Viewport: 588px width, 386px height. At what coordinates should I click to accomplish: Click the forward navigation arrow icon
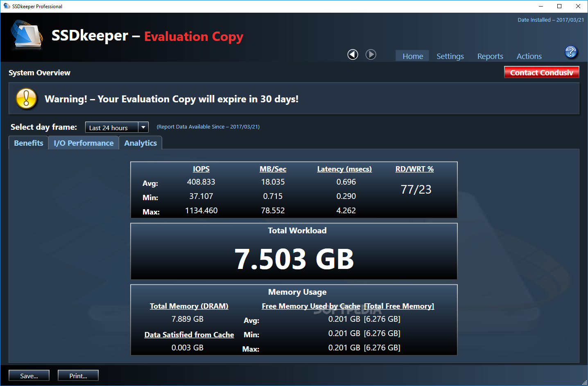tap(371, 54)
